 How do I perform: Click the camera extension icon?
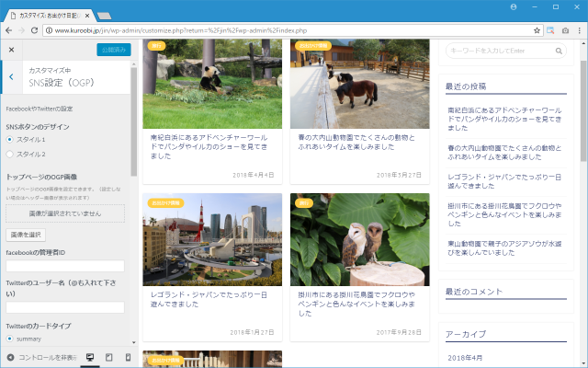(x=566, y=30)
